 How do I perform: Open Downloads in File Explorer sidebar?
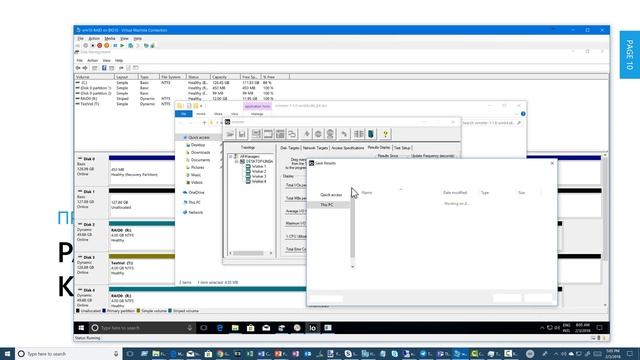tap(200, 152)
